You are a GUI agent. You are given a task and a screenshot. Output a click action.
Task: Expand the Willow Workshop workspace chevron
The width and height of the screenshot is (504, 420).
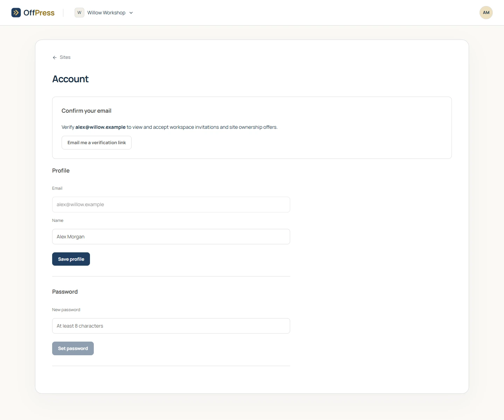click(x=131, y=13)
